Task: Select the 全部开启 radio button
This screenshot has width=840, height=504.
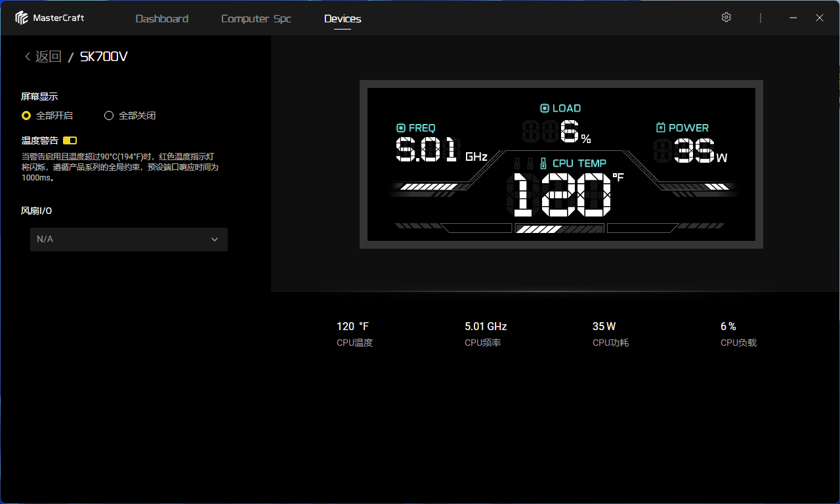Action: [x=26, y=115]
